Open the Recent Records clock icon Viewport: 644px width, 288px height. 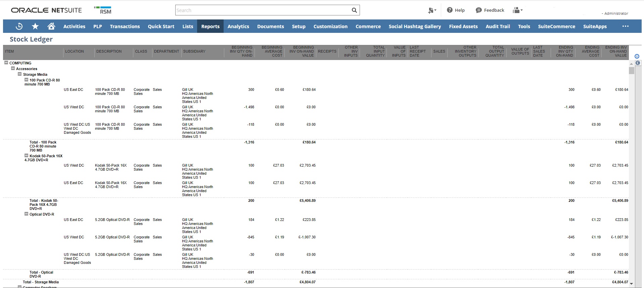tap(19, 26)
